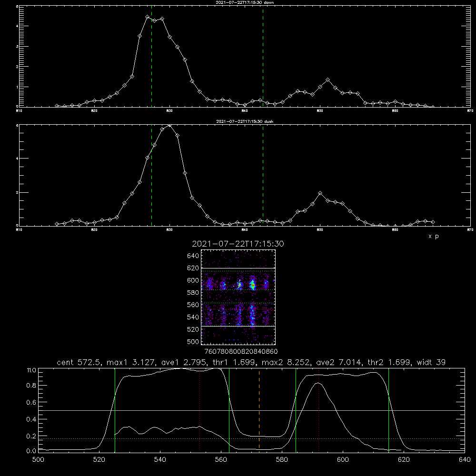
Task: Click the dawn plot title text
Action: [245, 2]
